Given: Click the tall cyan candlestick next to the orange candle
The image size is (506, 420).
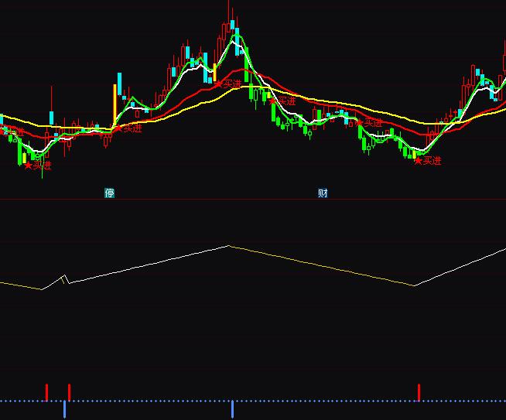Looking at the screenshot, I should point(120,84).
